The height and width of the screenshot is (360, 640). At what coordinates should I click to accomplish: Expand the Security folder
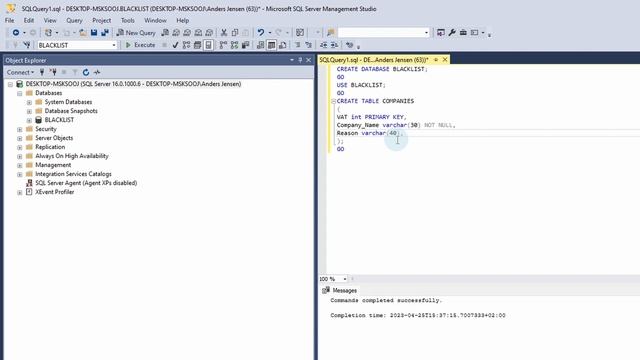[x=20, y=129]
